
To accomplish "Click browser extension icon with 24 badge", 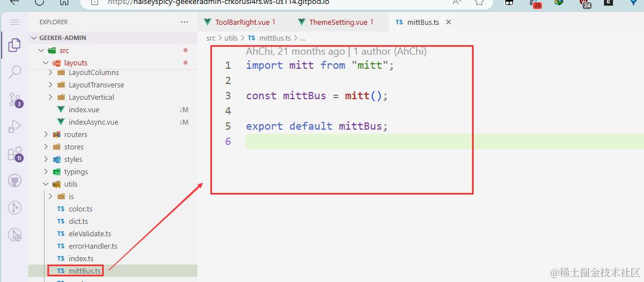I will (585, 3).
